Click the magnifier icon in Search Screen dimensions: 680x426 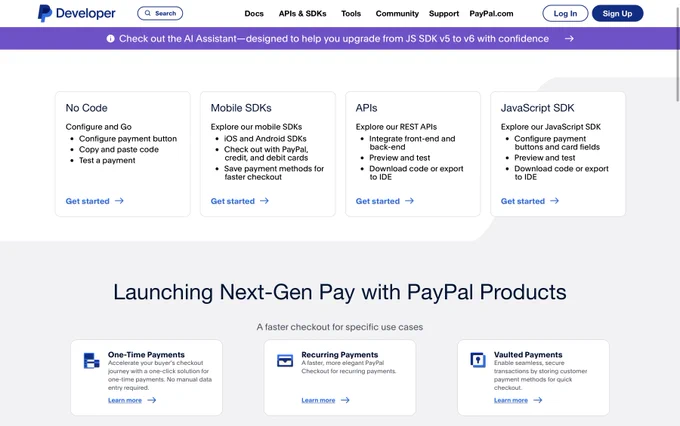[148, 13]
